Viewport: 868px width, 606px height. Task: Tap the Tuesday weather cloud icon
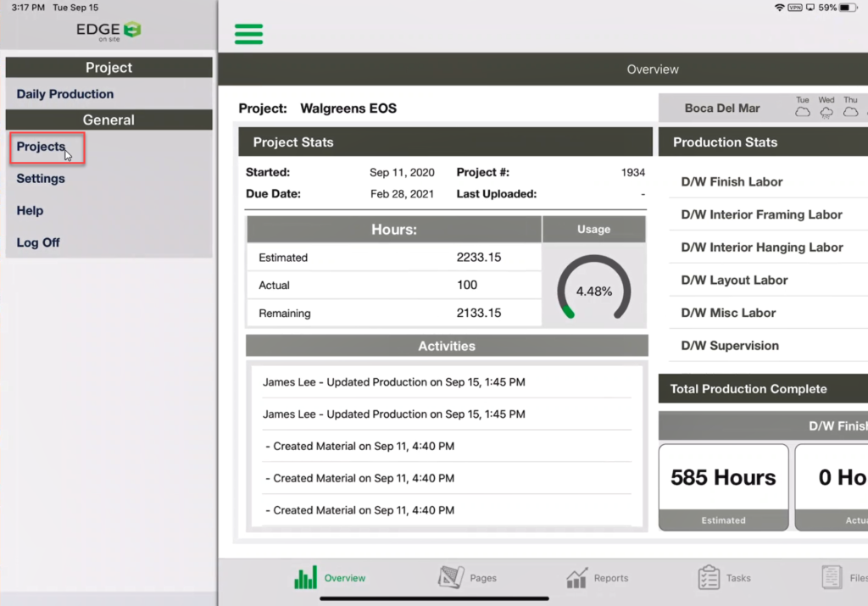tap(803, 112)
